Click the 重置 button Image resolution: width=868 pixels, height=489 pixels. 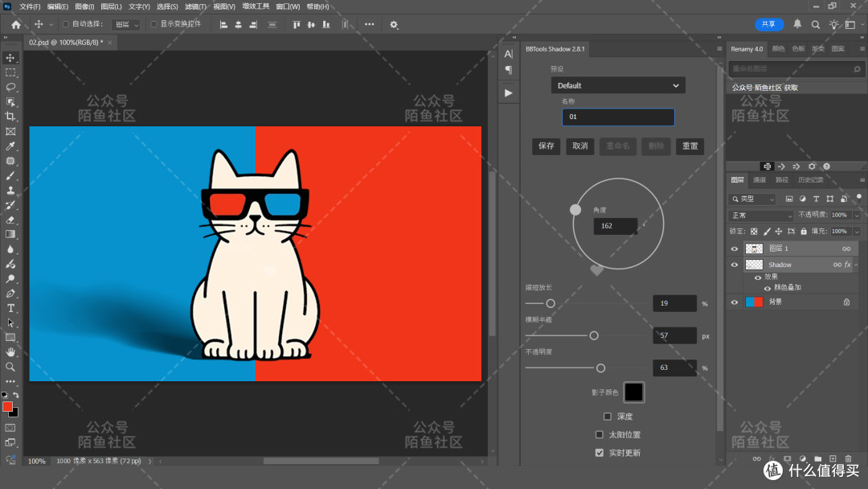(690, 146)
